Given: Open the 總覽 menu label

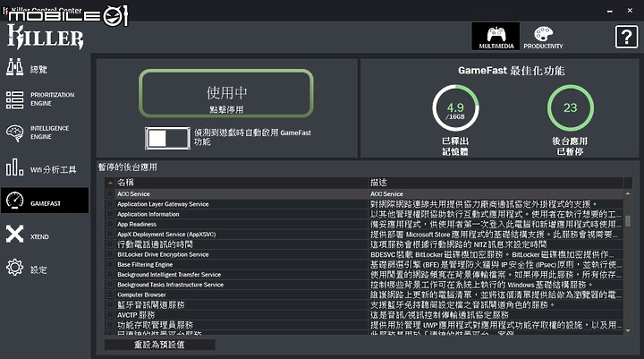Looking at the screenshot, I should pos(38,69).
